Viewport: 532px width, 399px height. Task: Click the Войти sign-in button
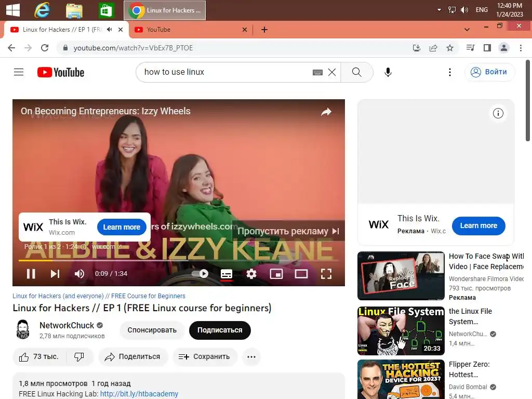489,72
